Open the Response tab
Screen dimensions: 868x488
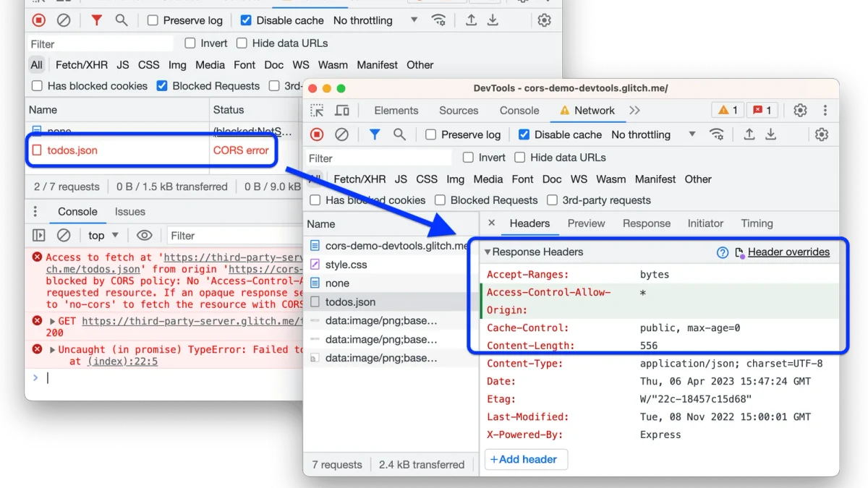point(647,223)
